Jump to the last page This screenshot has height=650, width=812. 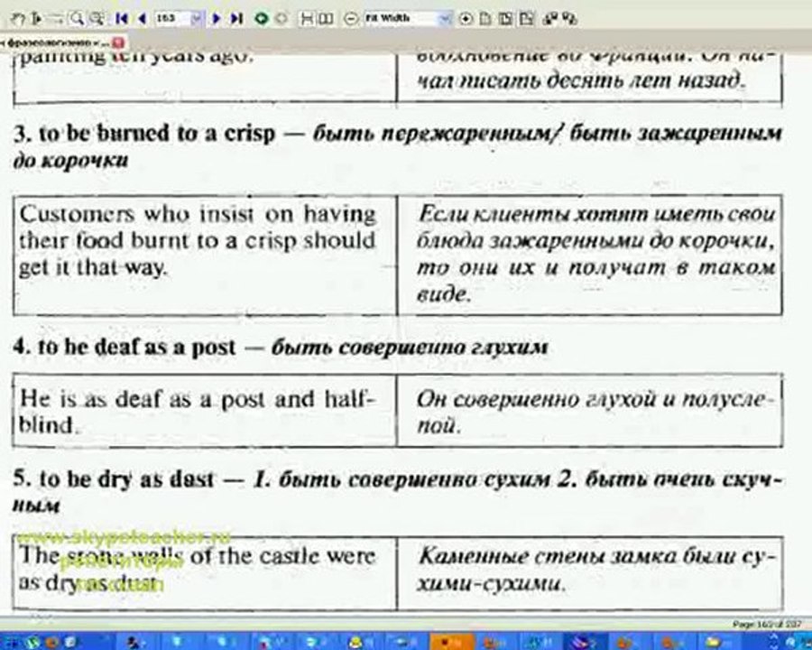coord(236,19)
